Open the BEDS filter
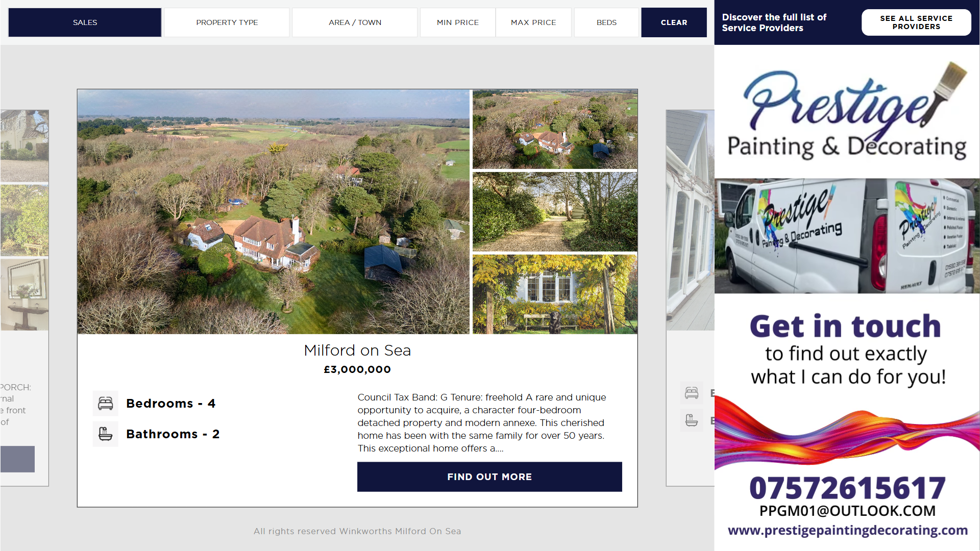The image size is (980, 551). 606,22
